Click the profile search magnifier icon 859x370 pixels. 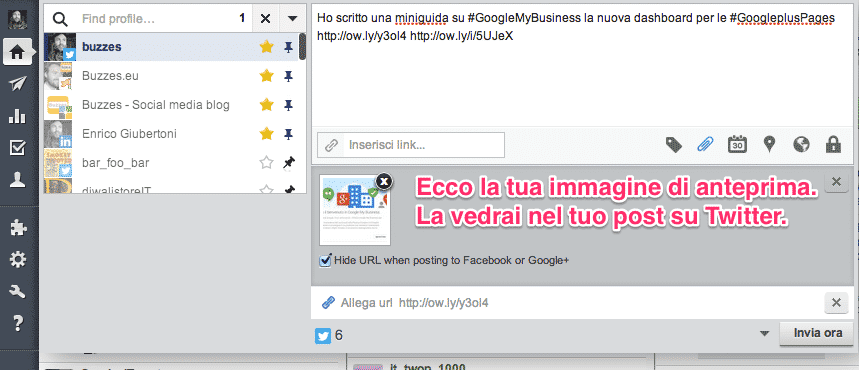[x=60, y=19]
